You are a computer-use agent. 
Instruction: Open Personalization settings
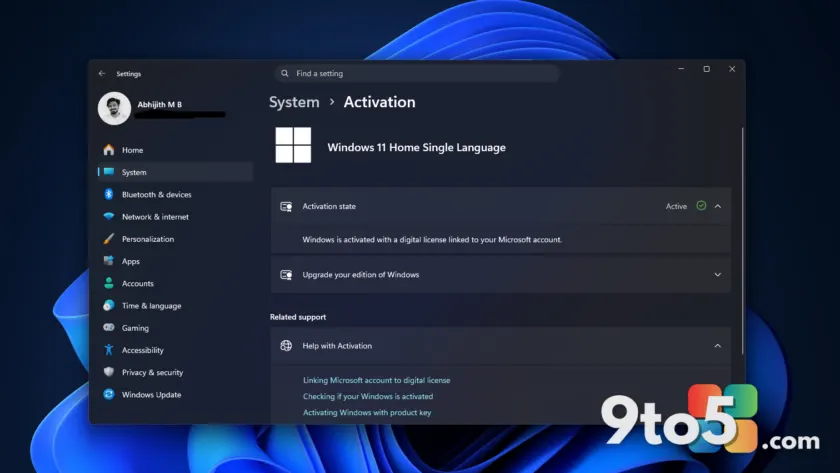pos(175,239)
